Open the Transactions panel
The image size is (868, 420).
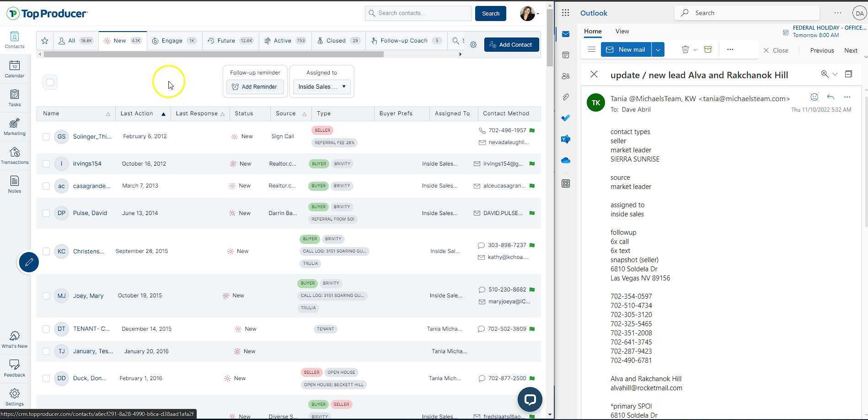point(14,155)
